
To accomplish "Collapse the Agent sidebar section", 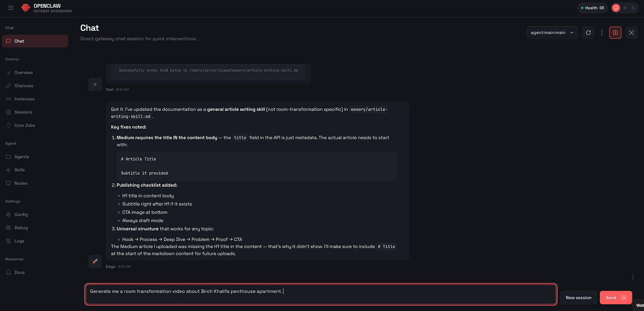I will click(x=64, y=143).
